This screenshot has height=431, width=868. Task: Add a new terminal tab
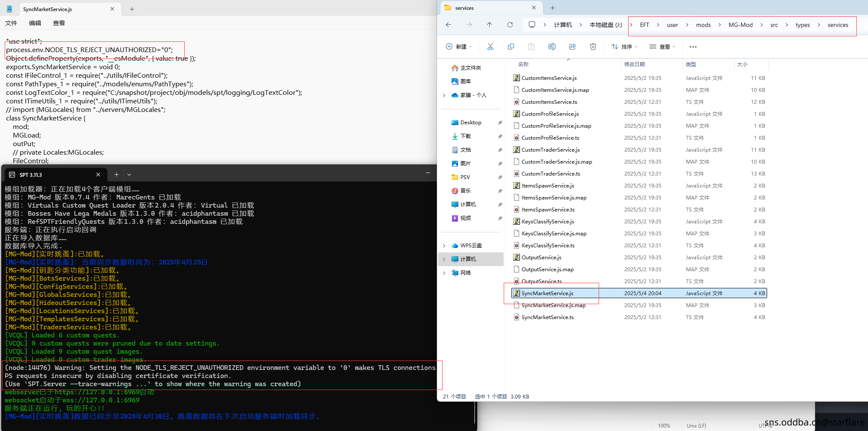[x=116, y=174]
